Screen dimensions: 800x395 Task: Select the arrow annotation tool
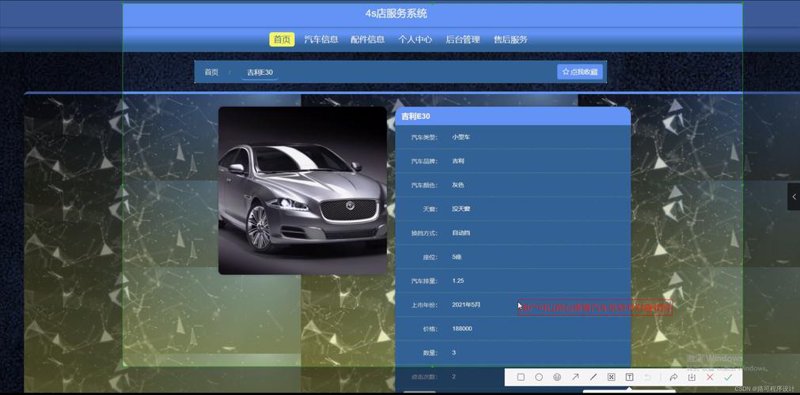coord(576,377)
